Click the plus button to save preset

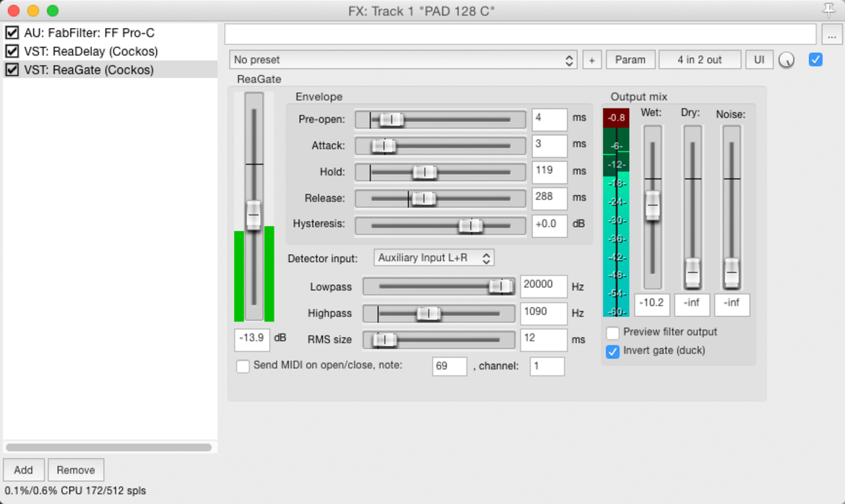pyautogui.click(x=591, y=60)
